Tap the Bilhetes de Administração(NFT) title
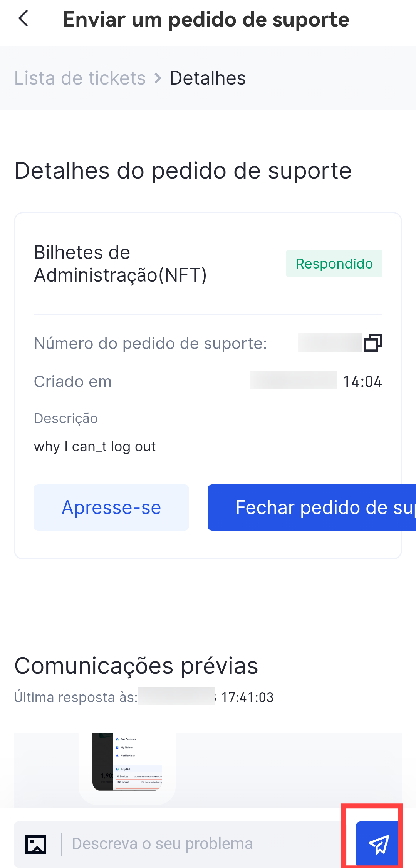The image size is (416, 868). pyautogui.click(x=120, y=264)
